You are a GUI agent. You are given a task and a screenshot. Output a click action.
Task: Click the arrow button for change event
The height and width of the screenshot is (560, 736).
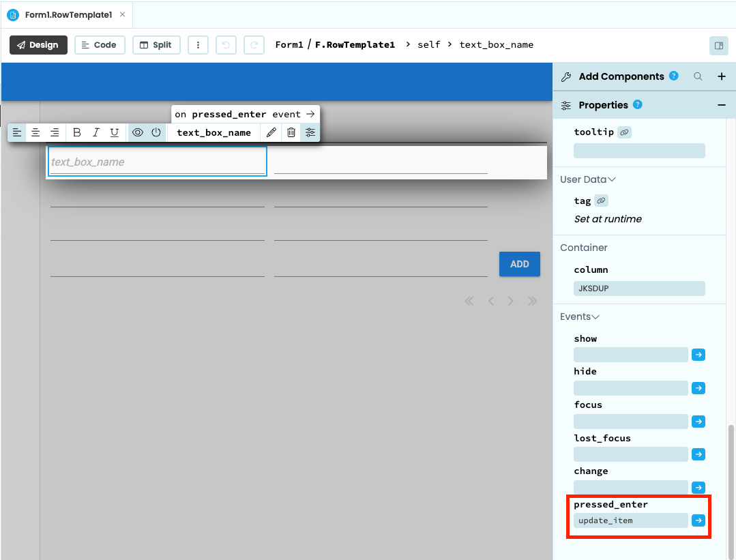[x=698, y=488]
